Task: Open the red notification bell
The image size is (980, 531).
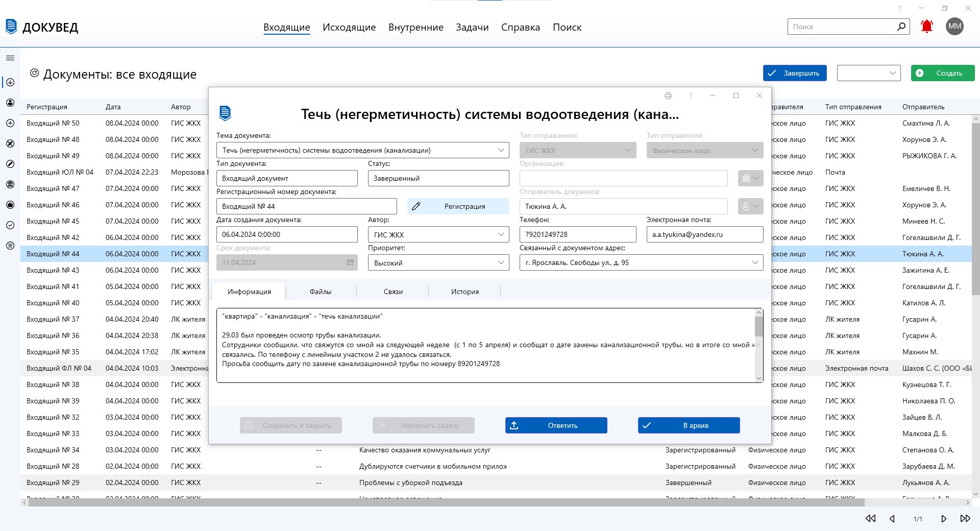Action: (927, 27)
